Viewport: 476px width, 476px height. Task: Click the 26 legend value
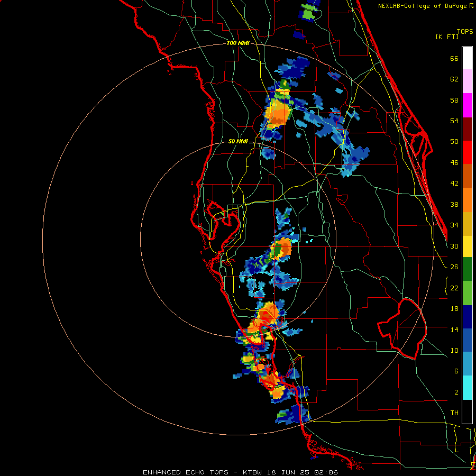[454, 267]
